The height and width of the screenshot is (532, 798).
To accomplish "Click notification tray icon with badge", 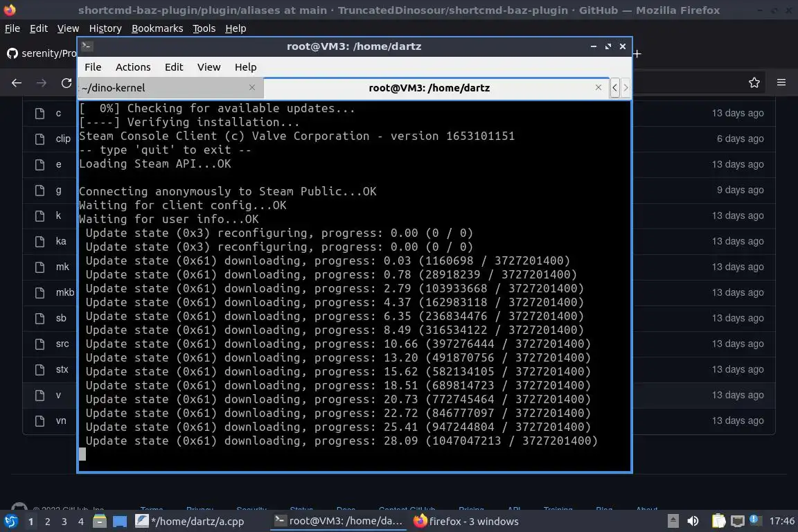I will pyautogui.click(x=755, y=520).
